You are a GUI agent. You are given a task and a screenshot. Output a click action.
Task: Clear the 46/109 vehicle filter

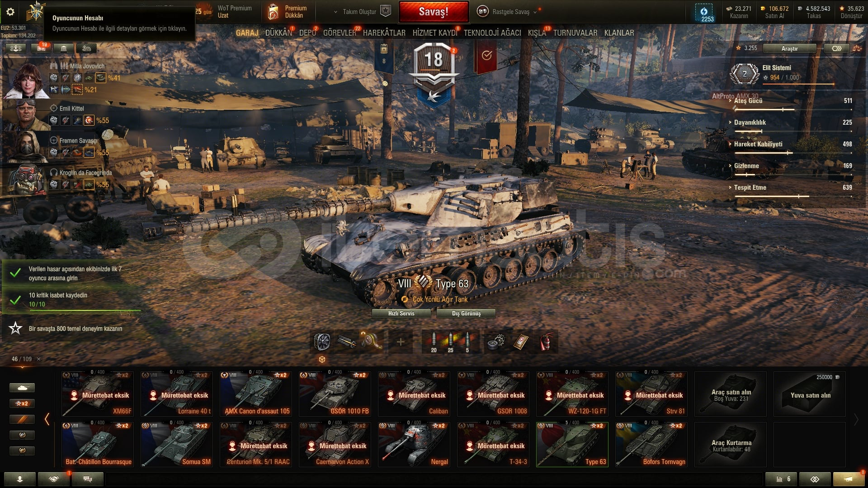pyautogui.click(x=38, y=359)
